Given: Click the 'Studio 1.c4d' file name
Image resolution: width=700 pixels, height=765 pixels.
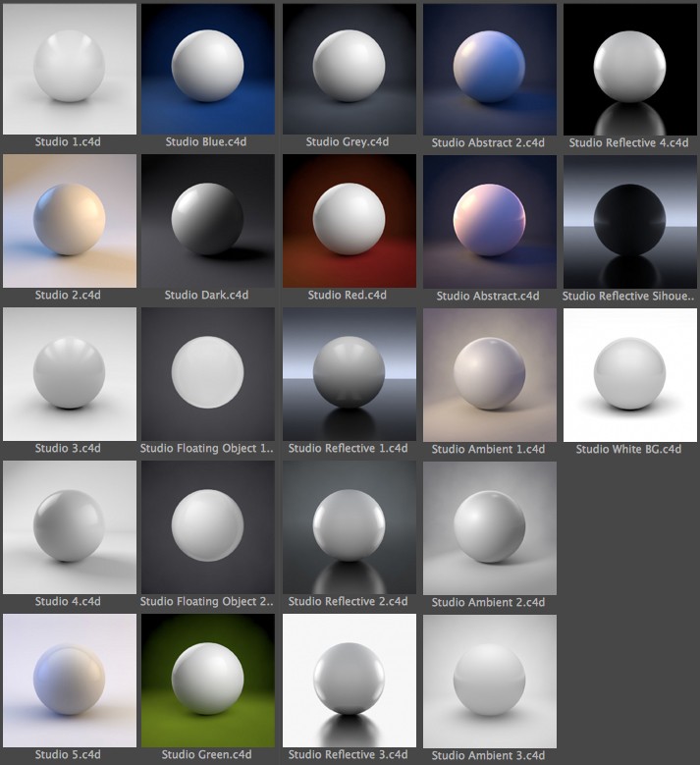Looking at the screenshot, I should point(68,142).
